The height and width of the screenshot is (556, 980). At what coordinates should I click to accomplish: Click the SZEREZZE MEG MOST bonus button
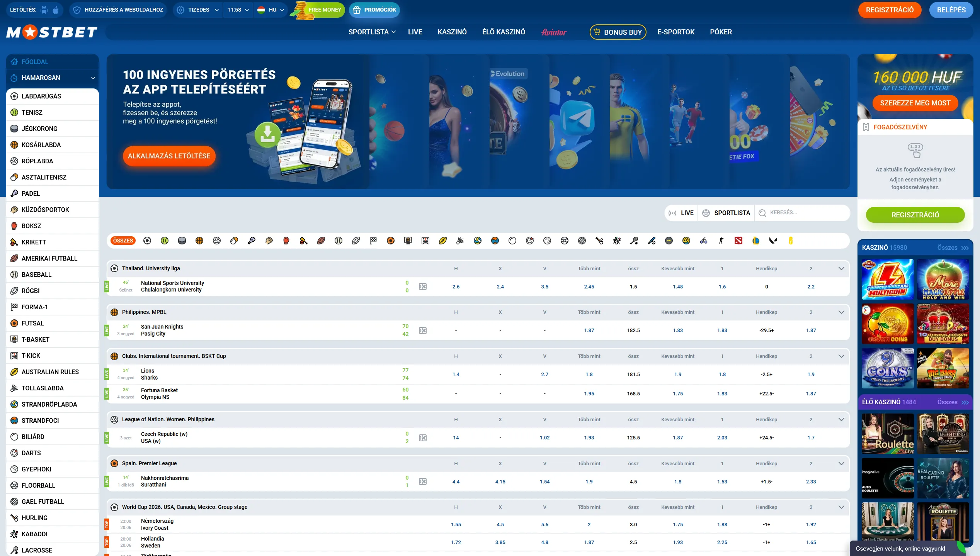(915, 103)
